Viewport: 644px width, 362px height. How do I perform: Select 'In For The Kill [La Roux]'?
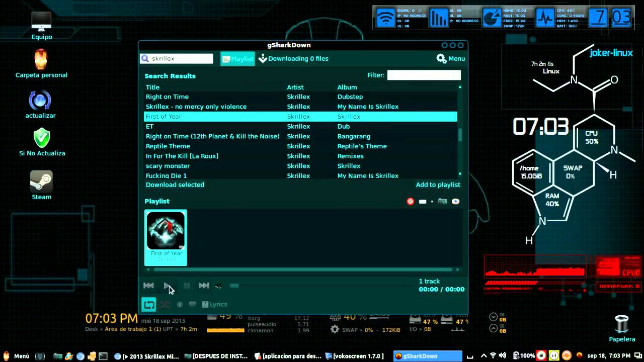tap(300, 156)
